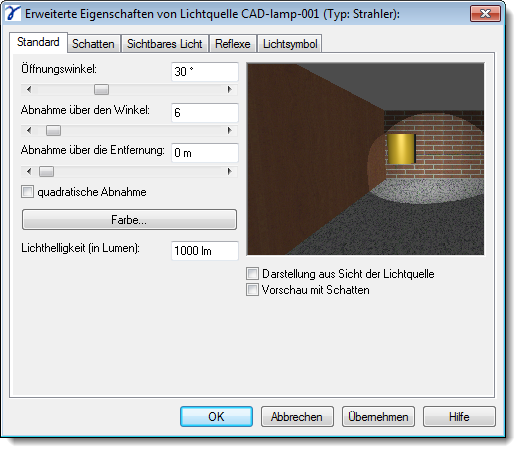
Task: Switch to the Reflexe tab
Action: point(233,44)
